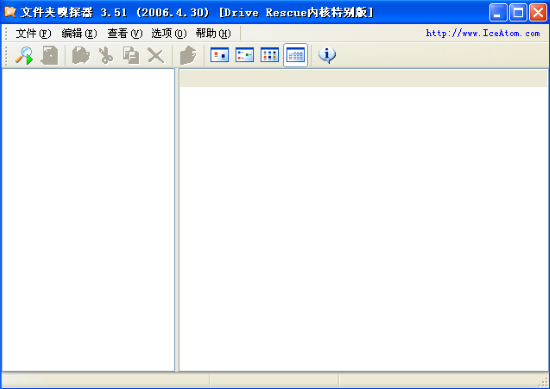Open the 编辑(E) menu
This screenshot has height=389, width=550.
(79, 33)
